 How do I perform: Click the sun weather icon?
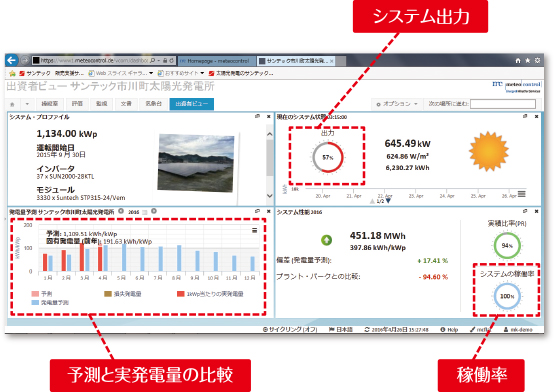pyautogui.click(x=489, y=151)
